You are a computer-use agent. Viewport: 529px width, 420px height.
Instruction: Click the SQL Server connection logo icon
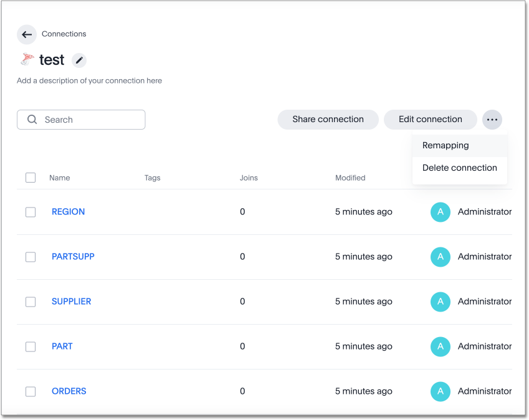(27, 60)
